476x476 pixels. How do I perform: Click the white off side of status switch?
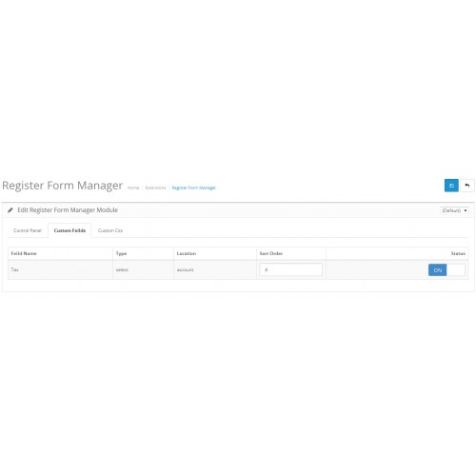click(x=456, y=270)
